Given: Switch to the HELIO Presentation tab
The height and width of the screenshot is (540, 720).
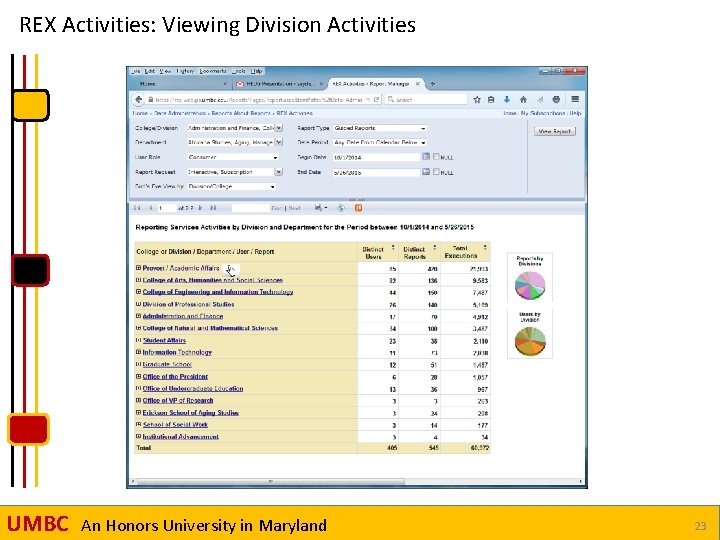Looking at the screenshot, I should click(278, 84).
